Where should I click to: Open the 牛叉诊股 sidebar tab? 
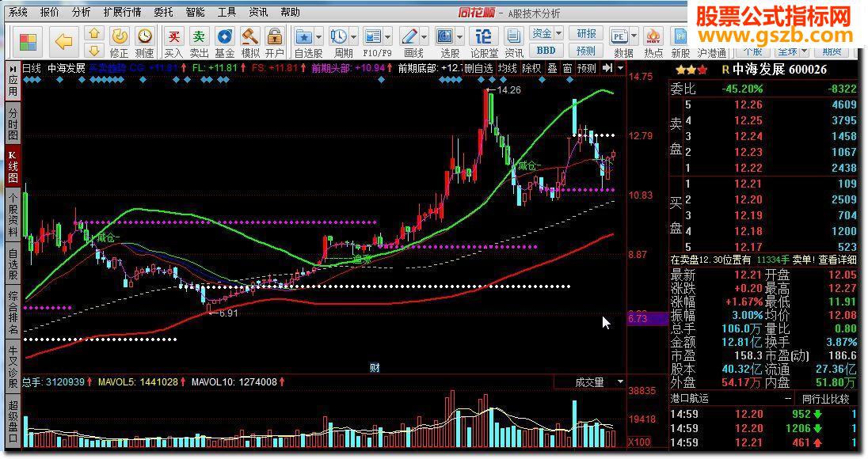pos(13,365)
